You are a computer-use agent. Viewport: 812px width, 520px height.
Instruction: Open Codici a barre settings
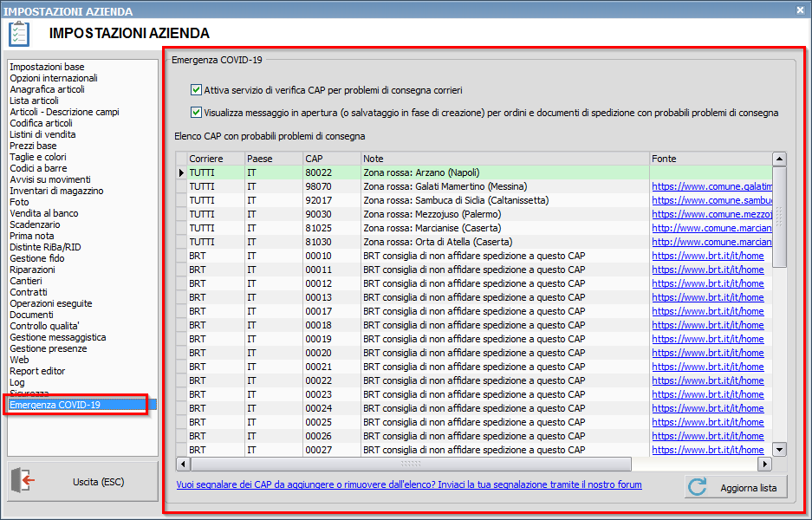(x=38, y=168)
